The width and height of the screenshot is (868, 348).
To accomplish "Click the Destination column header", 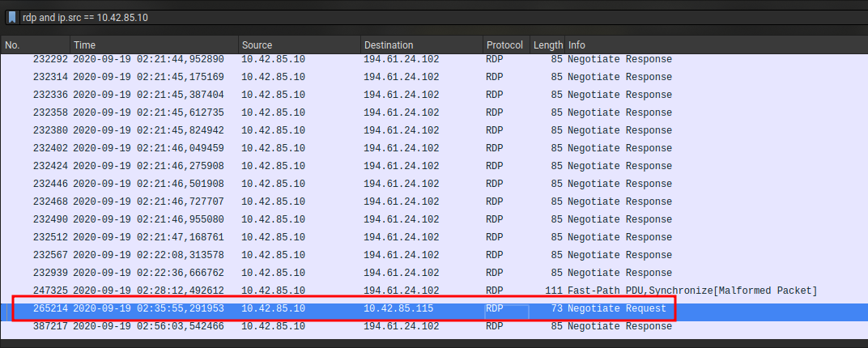I will pos(419,45).
